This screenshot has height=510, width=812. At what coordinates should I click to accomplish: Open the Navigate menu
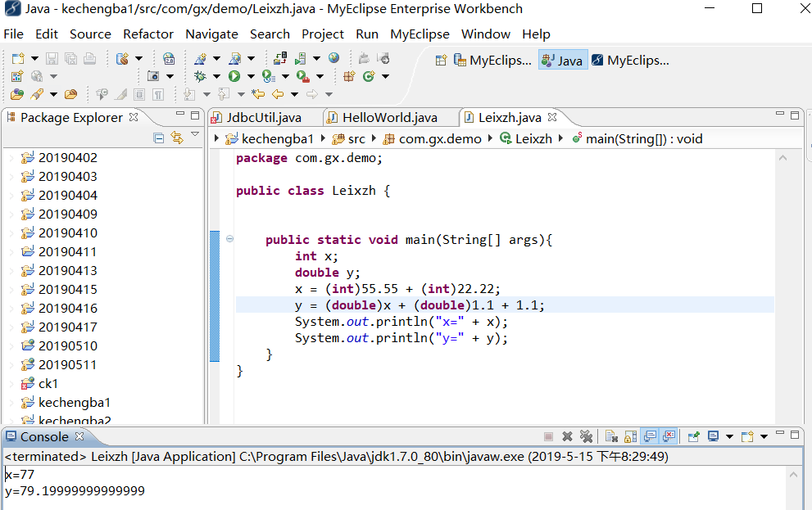click(x=211, y=34)
